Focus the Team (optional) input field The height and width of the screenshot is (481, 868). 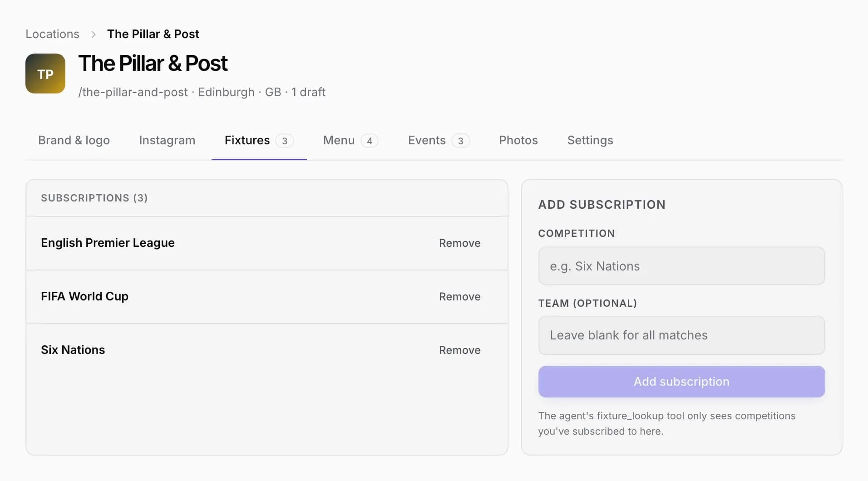(x=681, y=335)
